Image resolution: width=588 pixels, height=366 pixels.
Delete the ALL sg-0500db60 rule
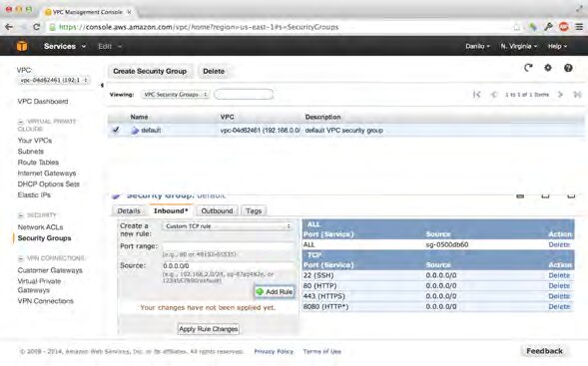(x=559, y=244)
